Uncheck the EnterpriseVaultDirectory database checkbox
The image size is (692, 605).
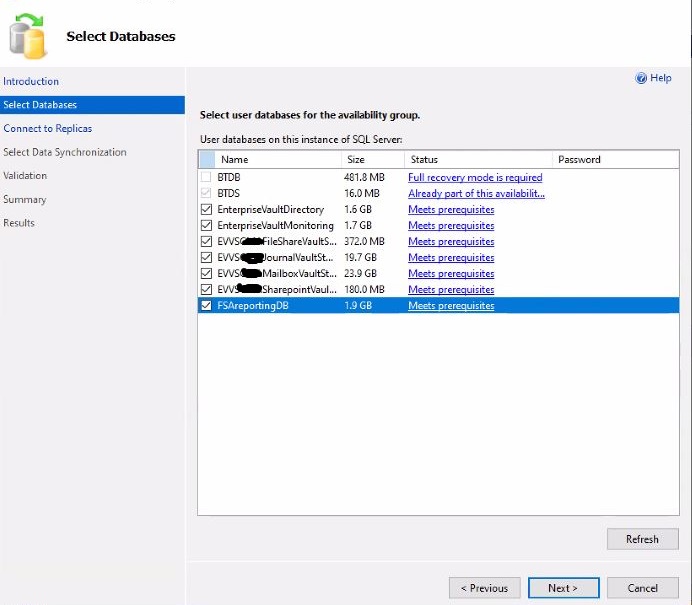click(x=207, y=210)
